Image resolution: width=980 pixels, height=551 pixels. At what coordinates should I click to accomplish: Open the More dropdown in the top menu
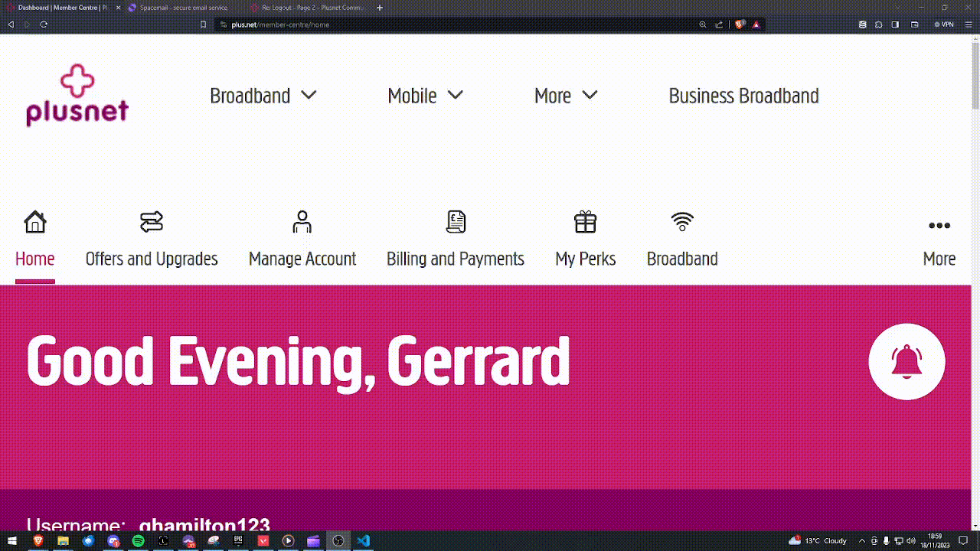[x=565, y=95]
